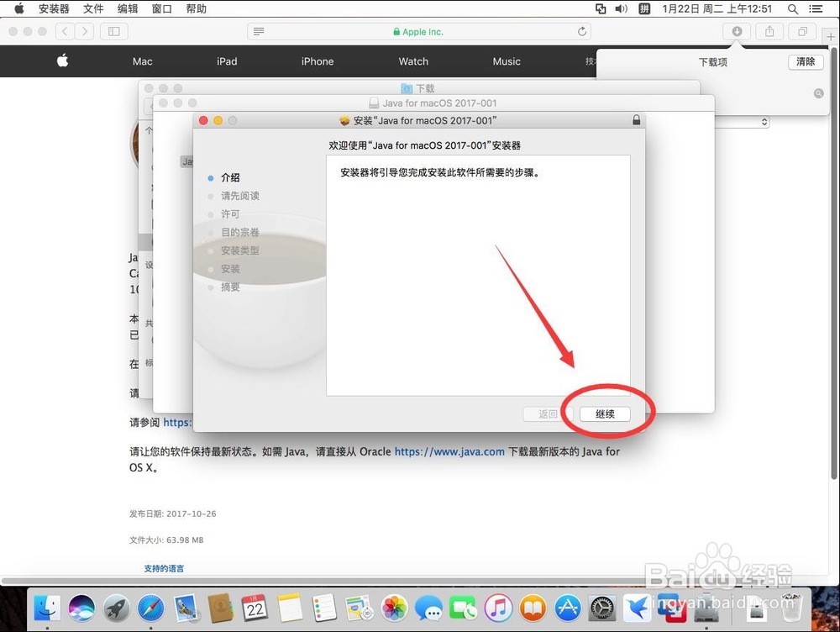Open the 安装器 menu in the menu bar

54,8
